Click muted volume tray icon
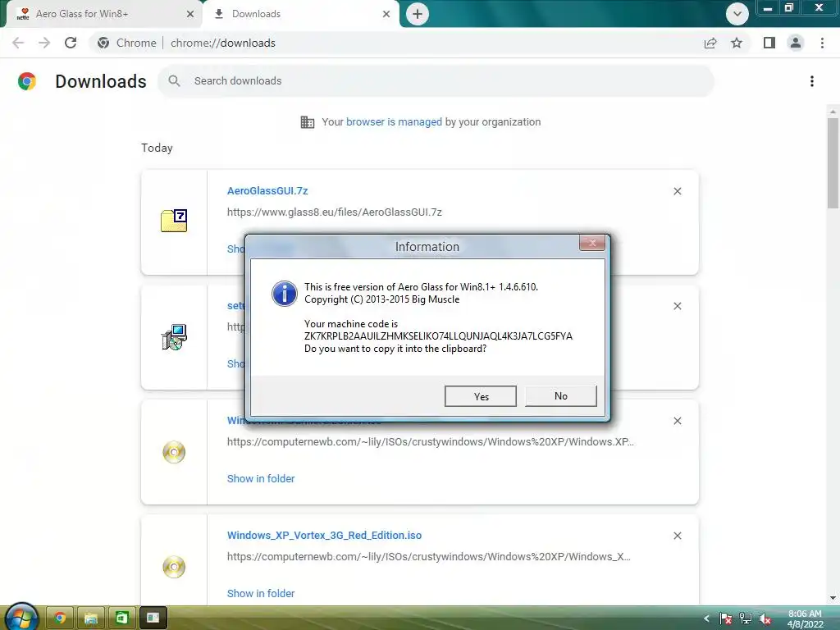The height and width of the screenshot is (630, 840). [765, 619]
